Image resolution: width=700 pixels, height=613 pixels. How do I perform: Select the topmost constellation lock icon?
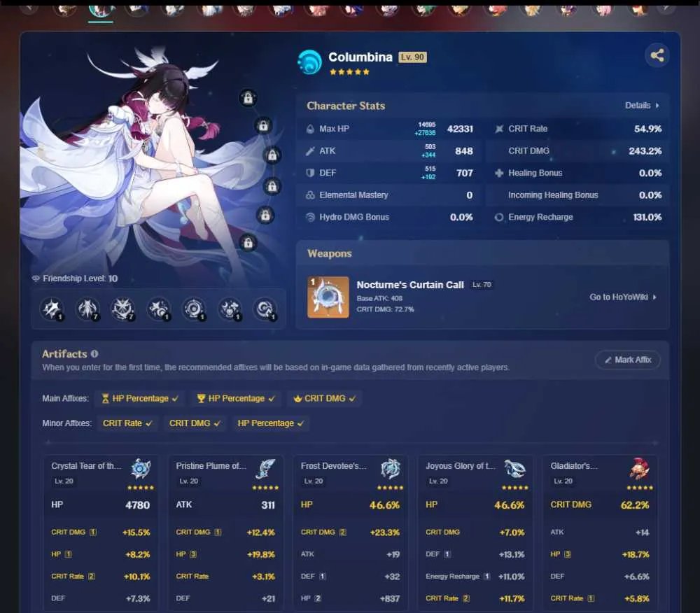click(248, 97)
